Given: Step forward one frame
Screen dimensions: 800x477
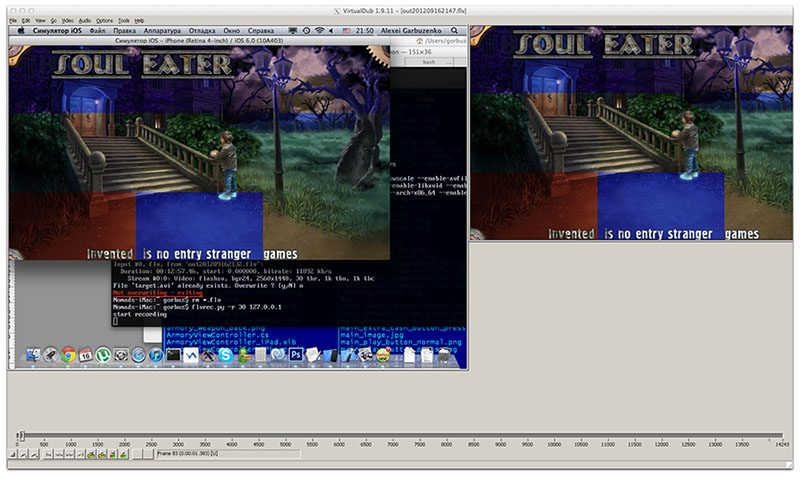Looking at the screenshot, I should click(x=69, y=454).
